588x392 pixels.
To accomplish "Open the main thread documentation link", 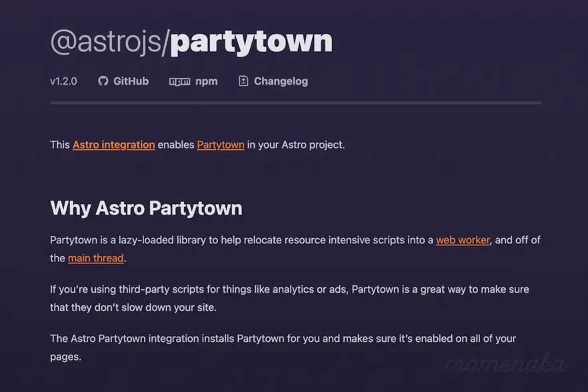I will (x=95, y=258).
